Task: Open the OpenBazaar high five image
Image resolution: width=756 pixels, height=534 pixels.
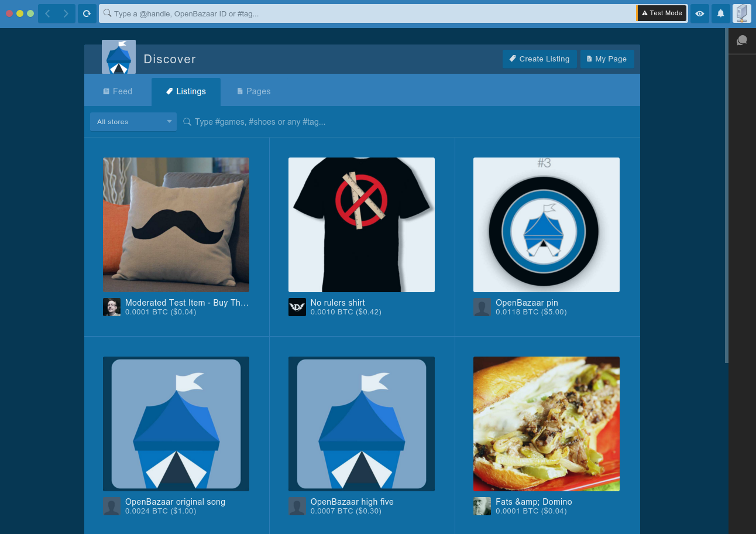Action: click(362, 424)
